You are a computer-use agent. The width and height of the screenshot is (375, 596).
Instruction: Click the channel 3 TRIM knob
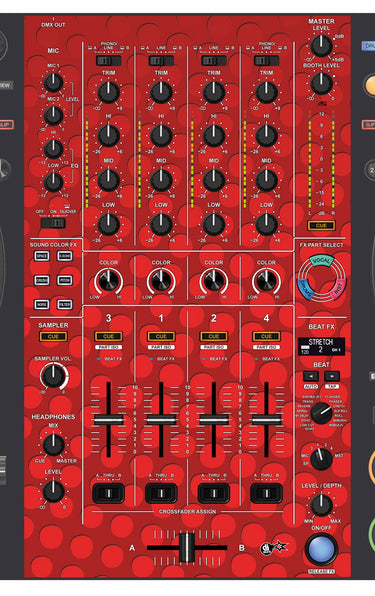click(108, 92)
